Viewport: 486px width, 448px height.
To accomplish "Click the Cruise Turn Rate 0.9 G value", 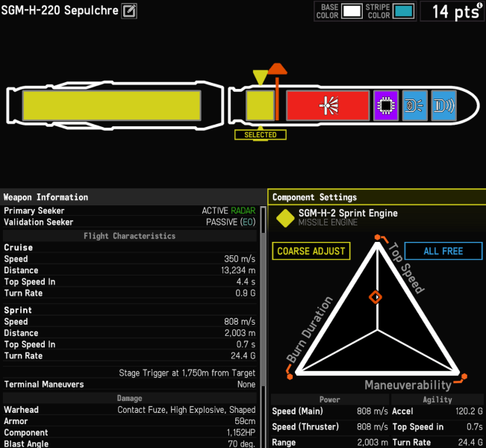I will (245, 293).
